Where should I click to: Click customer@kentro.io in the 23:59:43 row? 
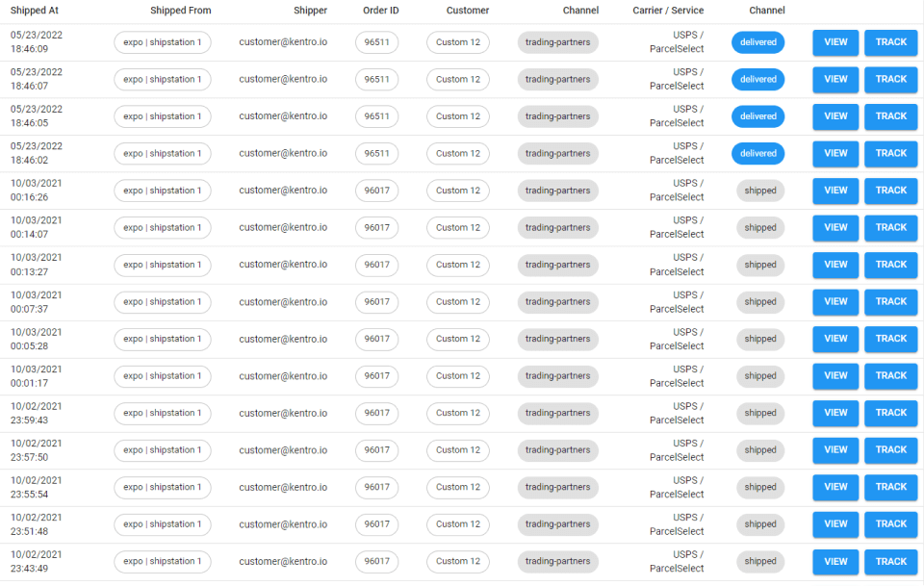[x=283, y=414]
